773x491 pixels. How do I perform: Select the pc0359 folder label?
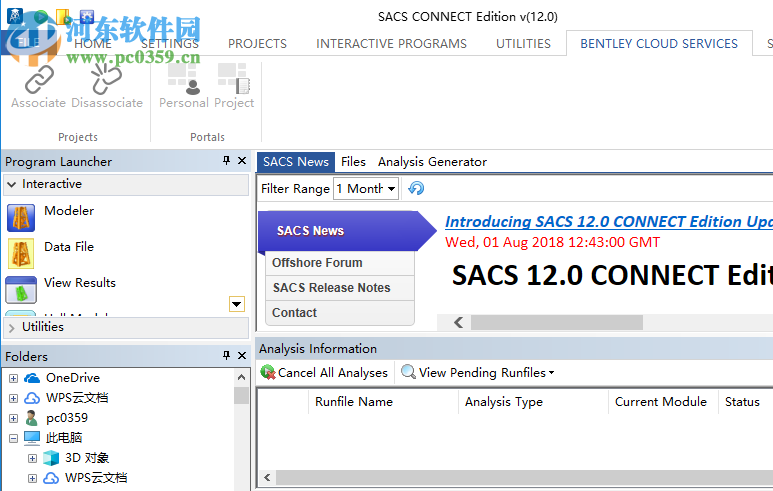tap(67, 418)
